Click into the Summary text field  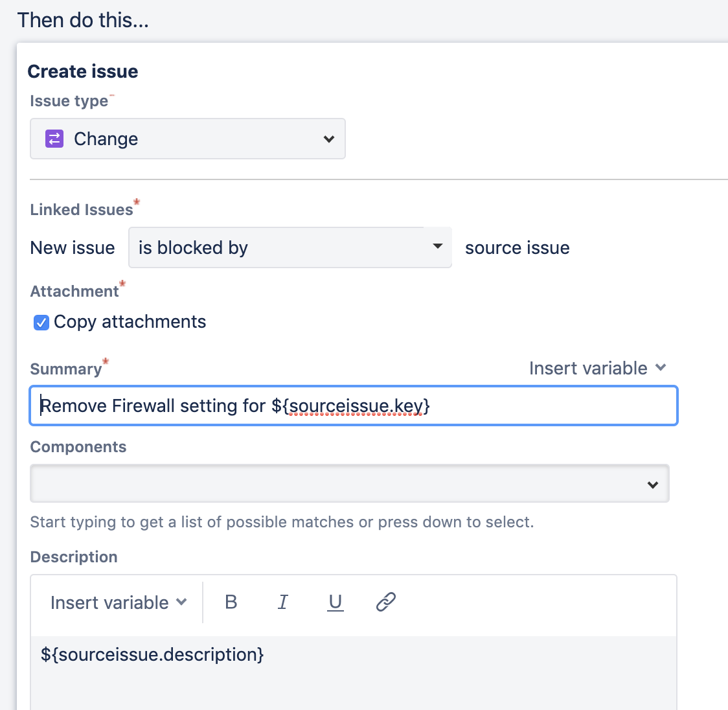point(354,406)
